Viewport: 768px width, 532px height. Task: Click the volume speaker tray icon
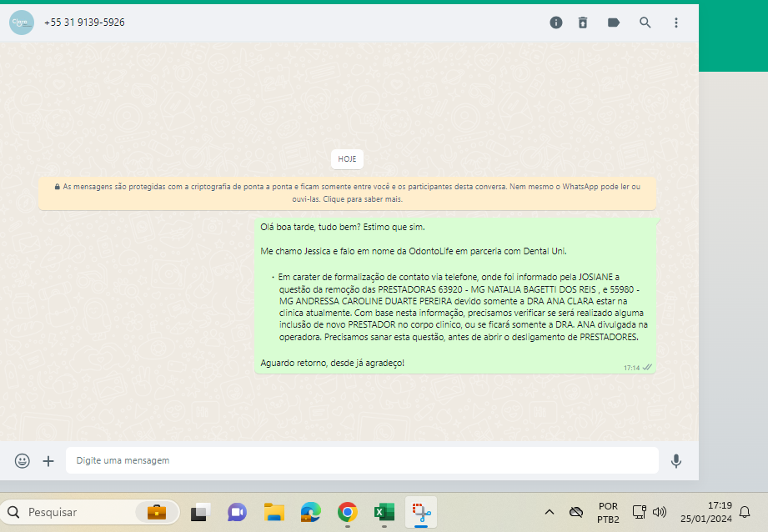[660, 513]
